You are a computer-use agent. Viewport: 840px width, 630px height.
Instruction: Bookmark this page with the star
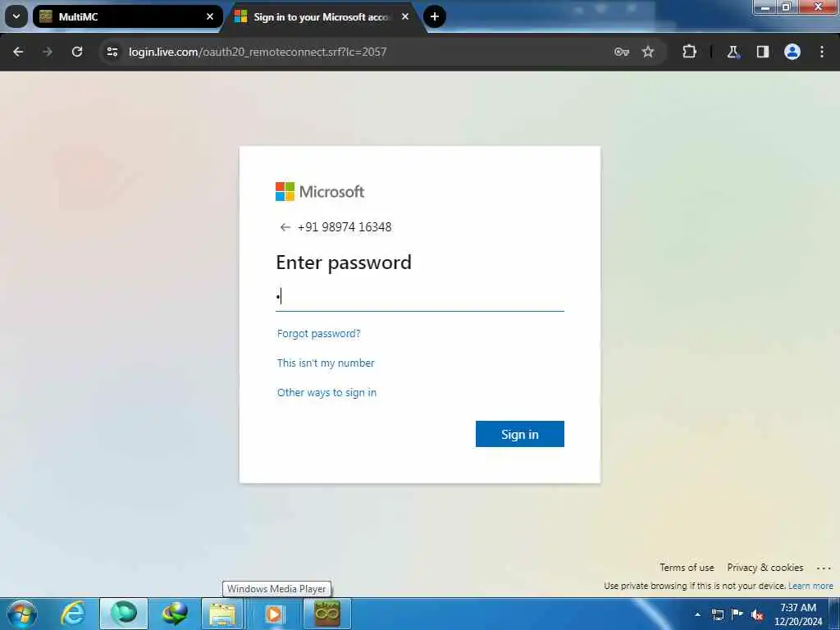click(648, 52)
